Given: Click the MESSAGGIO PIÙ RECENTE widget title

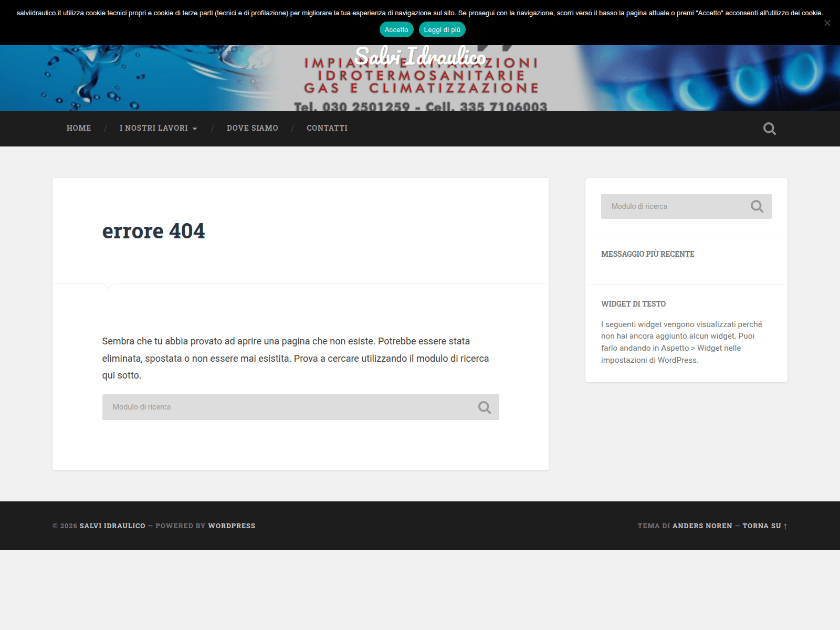Looking at the screenshot, I should pos(647,254).
